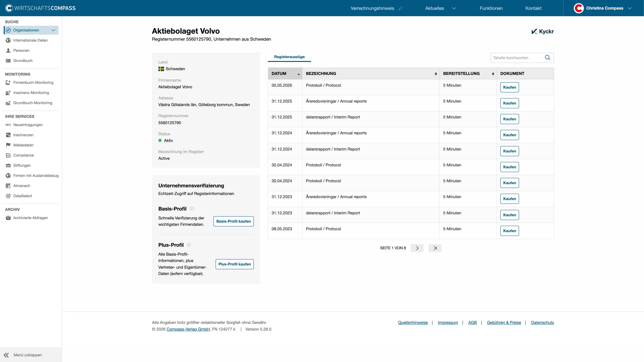Viewport: 644px width, 362px height.
Task: Select the Registerauszüge tab
Action: point(289,57)
